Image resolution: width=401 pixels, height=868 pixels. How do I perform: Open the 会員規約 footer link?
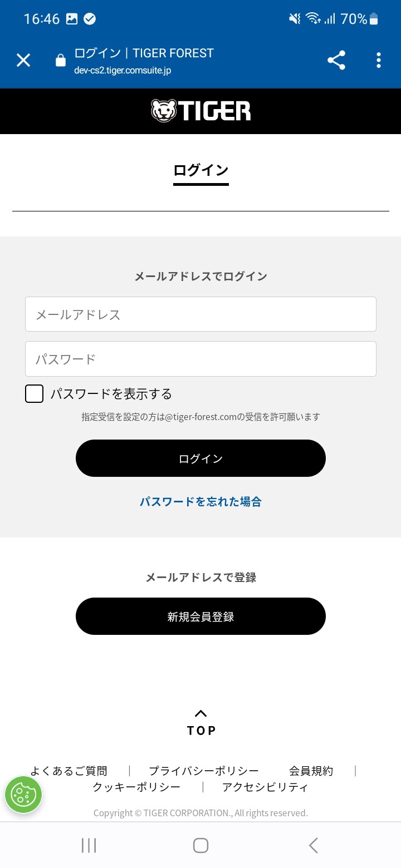coord(311,771)
